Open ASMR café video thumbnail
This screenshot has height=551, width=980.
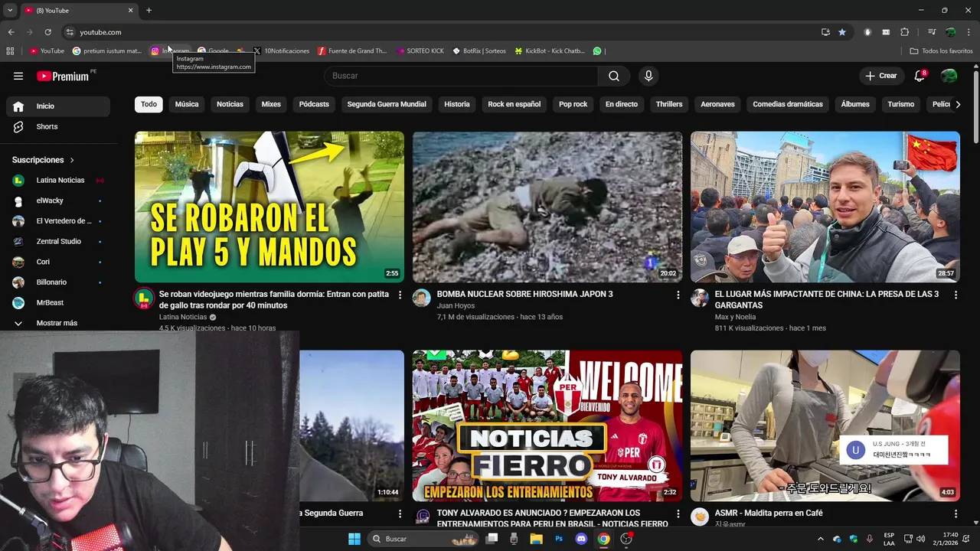click(x=825, y=425)
